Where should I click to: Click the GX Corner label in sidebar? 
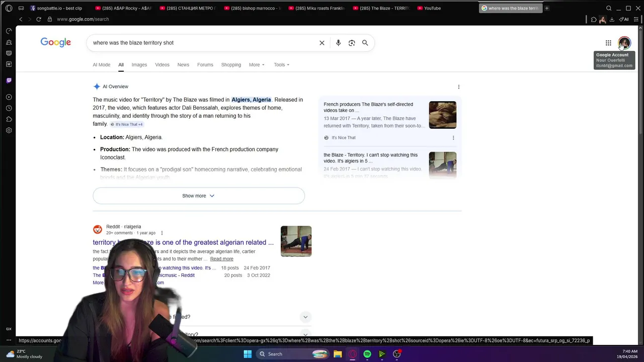point(9,329)
